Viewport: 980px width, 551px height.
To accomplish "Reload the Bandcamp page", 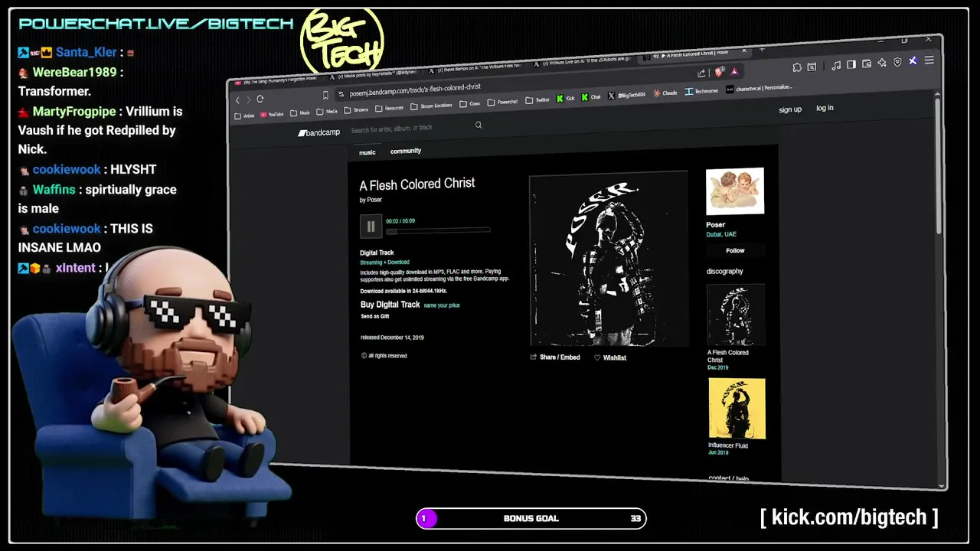I will 260,99.
